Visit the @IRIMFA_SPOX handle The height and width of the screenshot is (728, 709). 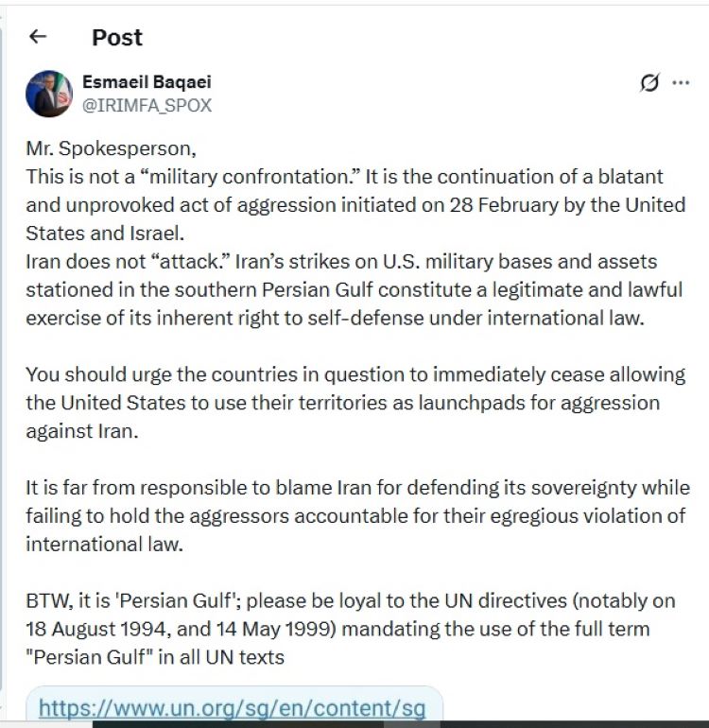(x=147, y=105)
